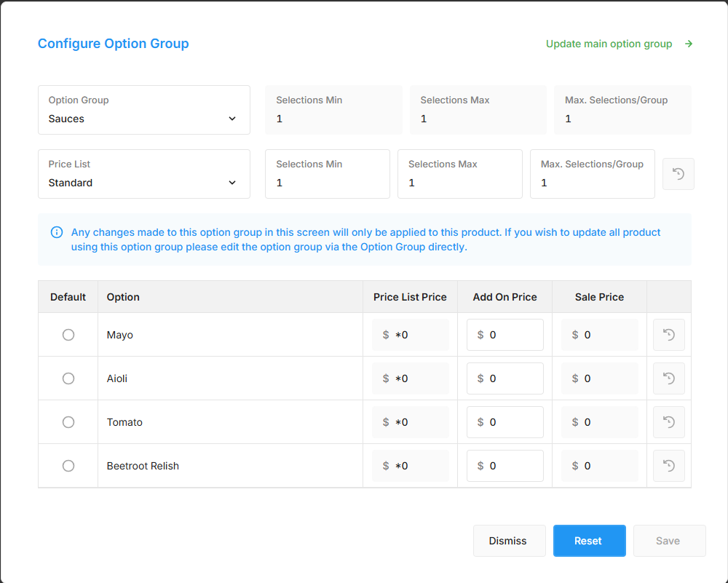
Task: Edit the Add On Price for Beetroot Relish
Action: [505, 466]
